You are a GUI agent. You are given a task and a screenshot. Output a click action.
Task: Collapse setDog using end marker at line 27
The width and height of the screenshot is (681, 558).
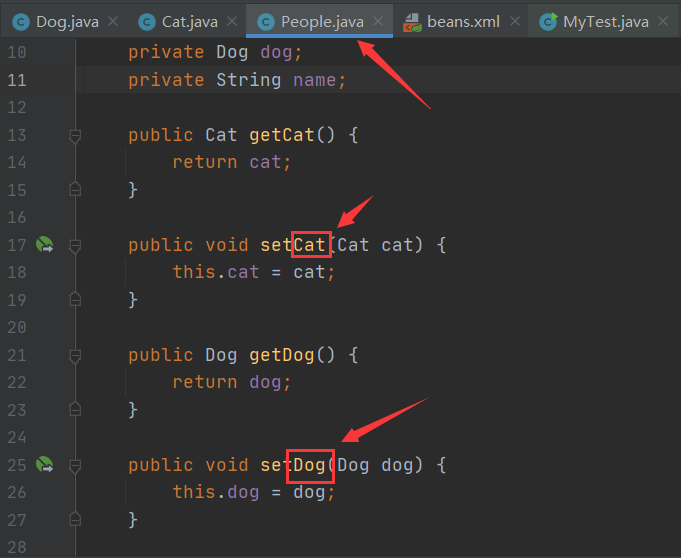[x=75, y=519]
